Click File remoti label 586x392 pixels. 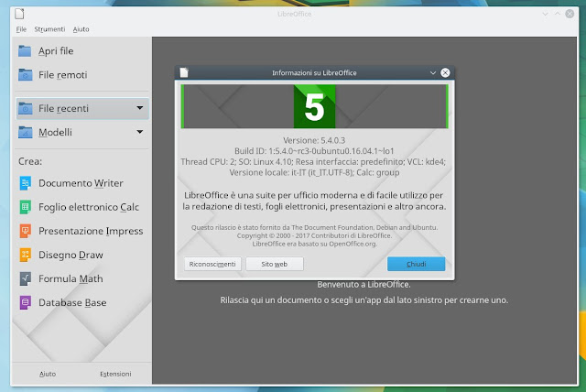coord(63,75)
